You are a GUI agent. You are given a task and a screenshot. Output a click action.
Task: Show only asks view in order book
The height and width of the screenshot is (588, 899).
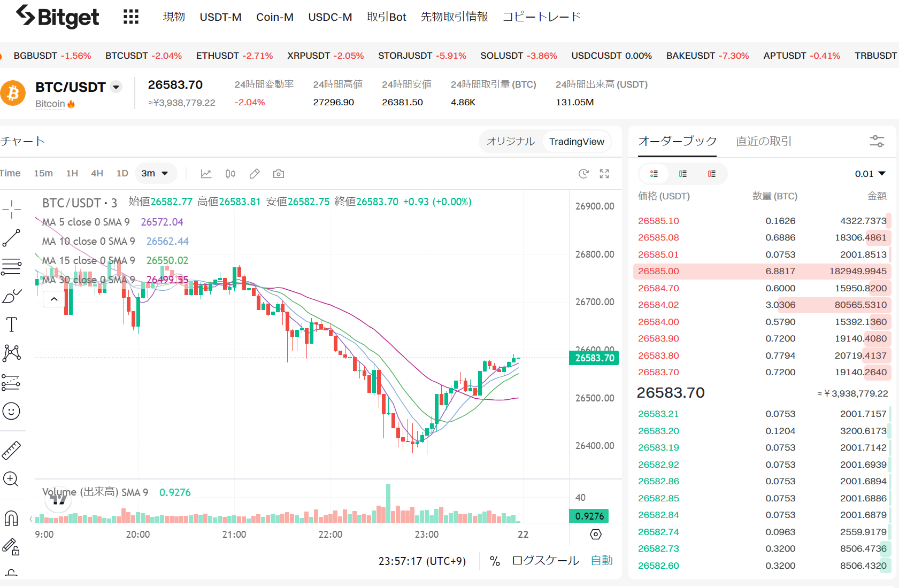712,174
